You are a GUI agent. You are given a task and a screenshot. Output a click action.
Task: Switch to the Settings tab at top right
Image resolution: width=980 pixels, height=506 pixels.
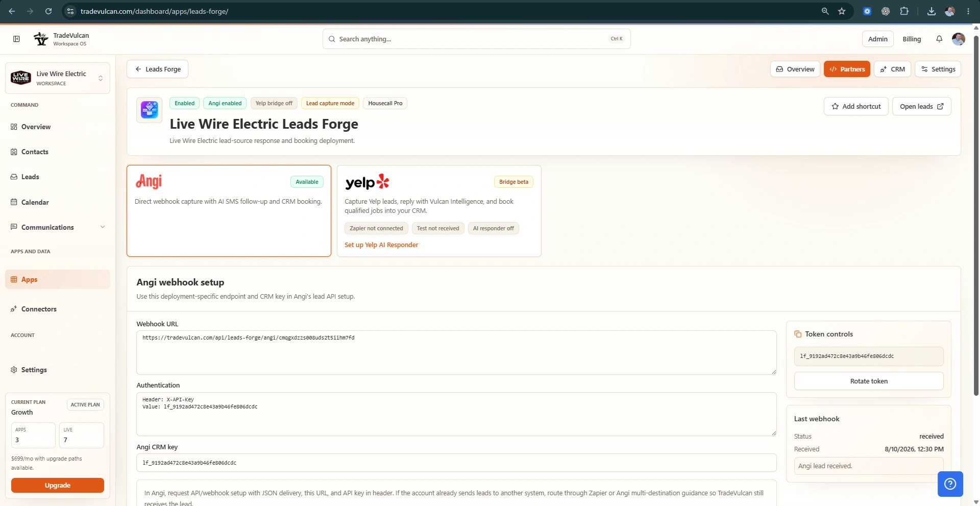pyautogui.click(x=938, y=69)
